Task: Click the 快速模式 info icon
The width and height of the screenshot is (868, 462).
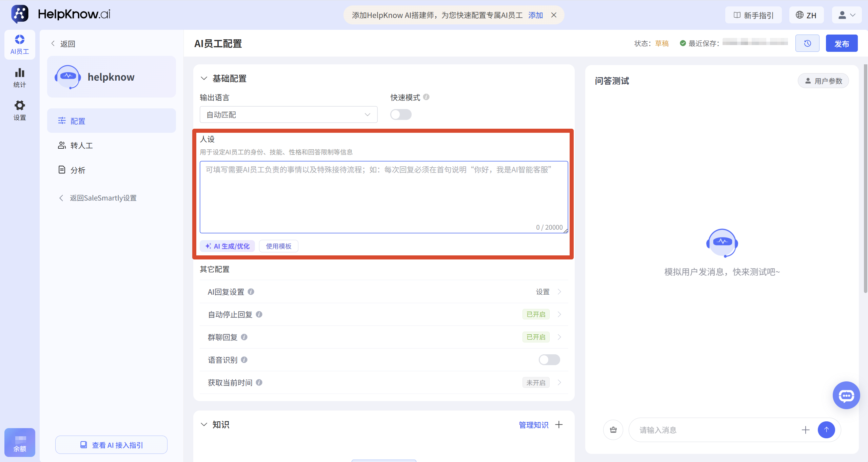Action: click(x=427, y=97)
